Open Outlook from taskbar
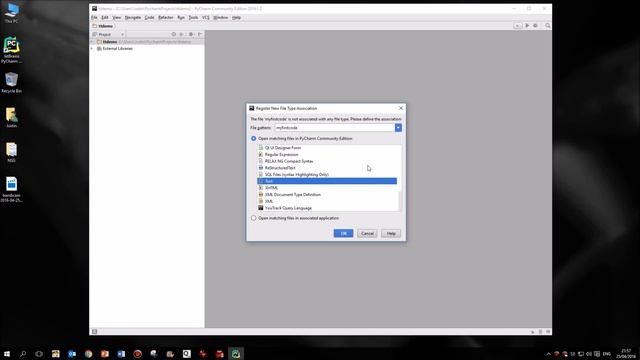Viewport: 640px width, 360px height. [72, 354]
